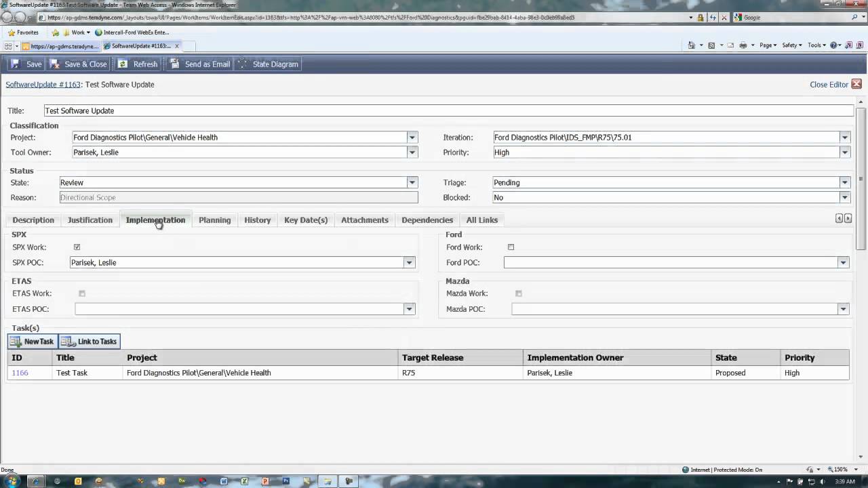This screenshot has height=488, width=868.
Task: Open the browser Help icon
Action: 834,45
